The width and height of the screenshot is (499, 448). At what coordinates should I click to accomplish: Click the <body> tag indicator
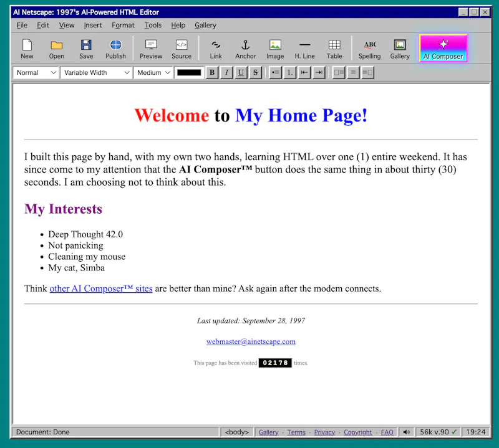tap(237, 432)
